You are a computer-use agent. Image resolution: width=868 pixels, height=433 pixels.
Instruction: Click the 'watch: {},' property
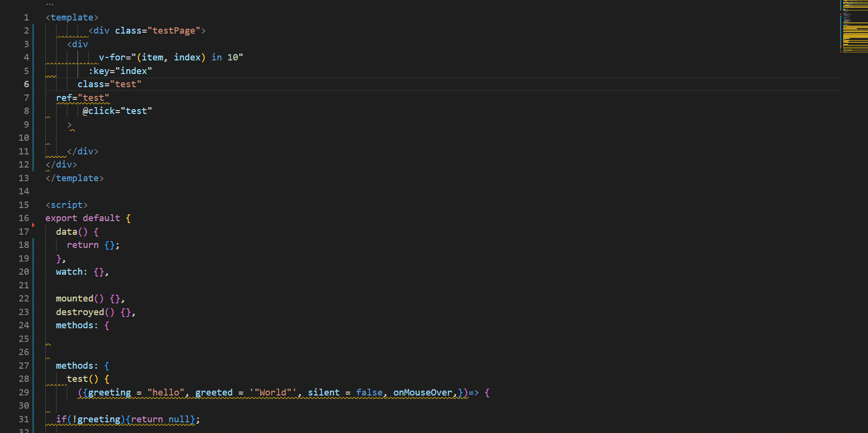(83, 272)
